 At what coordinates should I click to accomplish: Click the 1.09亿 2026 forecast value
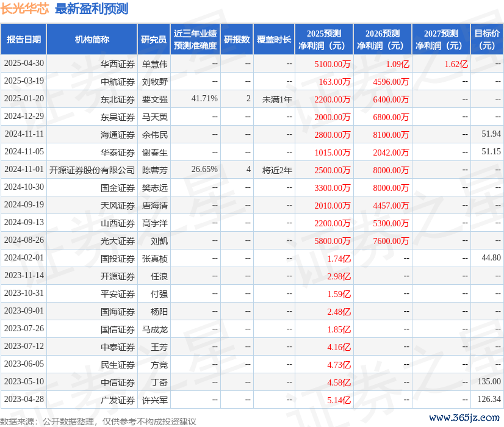pyautogui.click(x=398, y=64)
